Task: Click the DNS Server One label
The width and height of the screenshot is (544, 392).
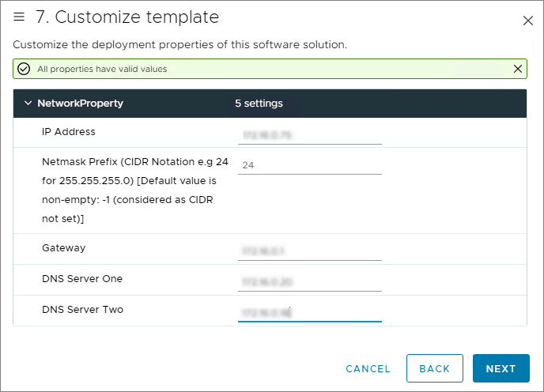Action: (82, 279)
